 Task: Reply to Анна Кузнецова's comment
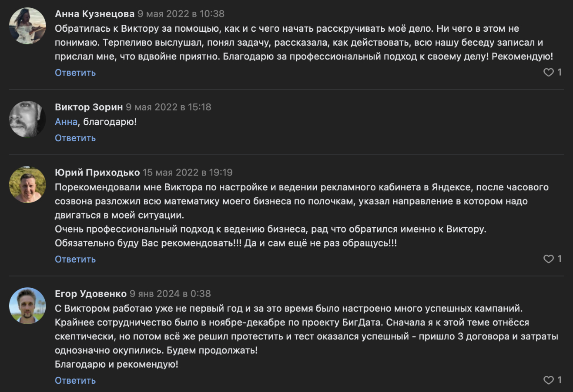75,73
